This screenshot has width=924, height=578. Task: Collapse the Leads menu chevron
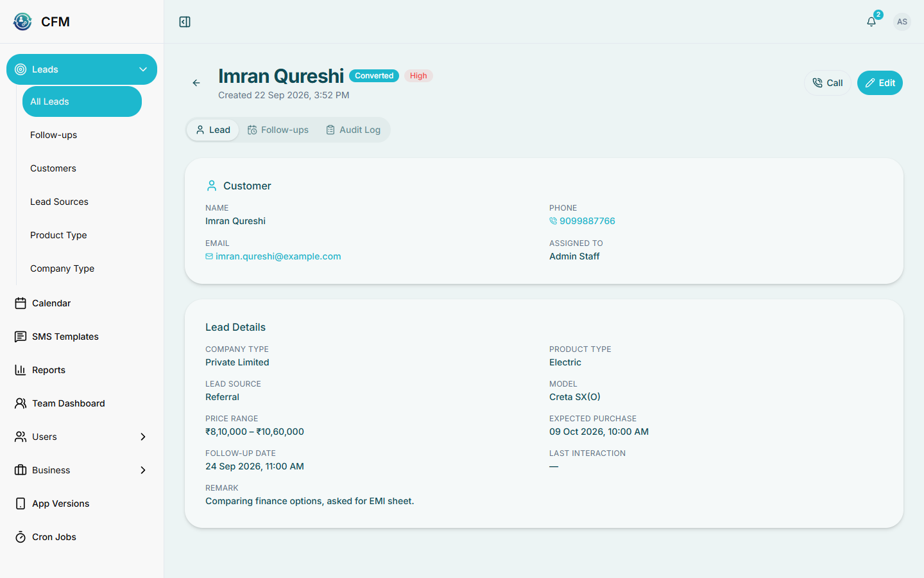(143, 69)
